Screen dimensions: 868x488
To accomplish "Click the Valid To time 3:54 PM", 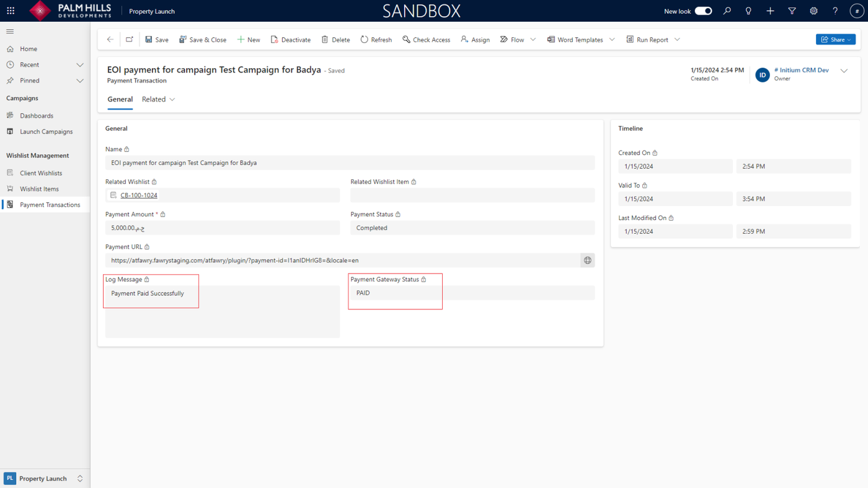I will coord(794,199).
